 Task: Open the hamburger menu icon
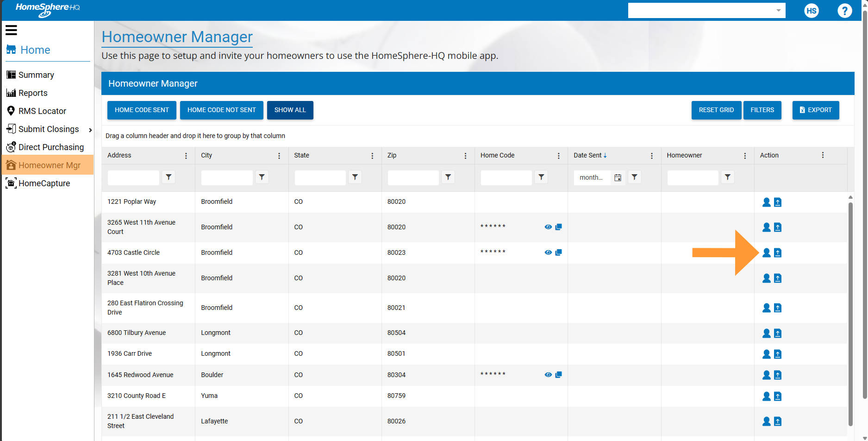11,31
